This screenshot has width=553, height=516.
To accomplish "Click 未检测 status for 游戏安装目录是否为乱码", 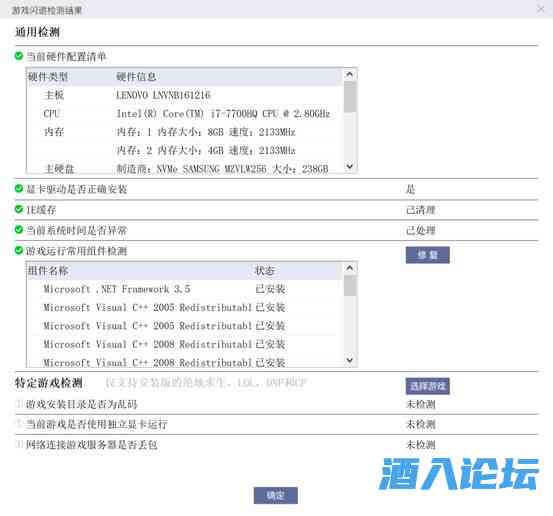I will point(420,404).
